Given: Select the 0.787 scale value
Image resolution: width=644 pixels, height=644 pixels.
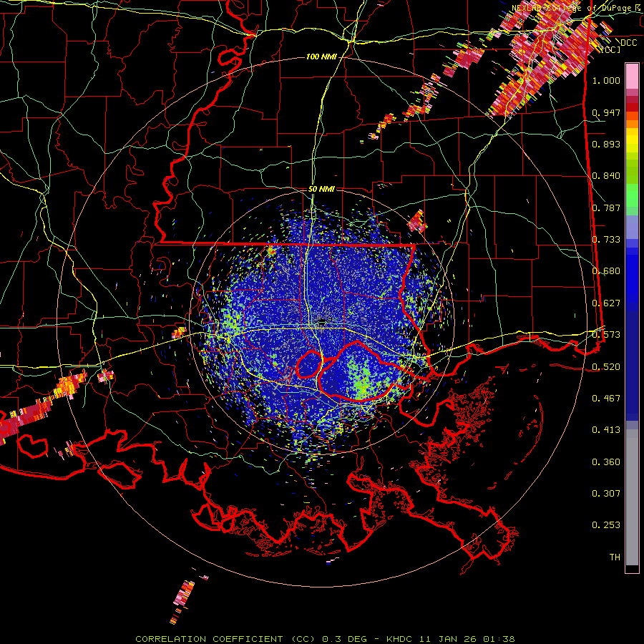Looking at the screenshot, I should point(606,208).
